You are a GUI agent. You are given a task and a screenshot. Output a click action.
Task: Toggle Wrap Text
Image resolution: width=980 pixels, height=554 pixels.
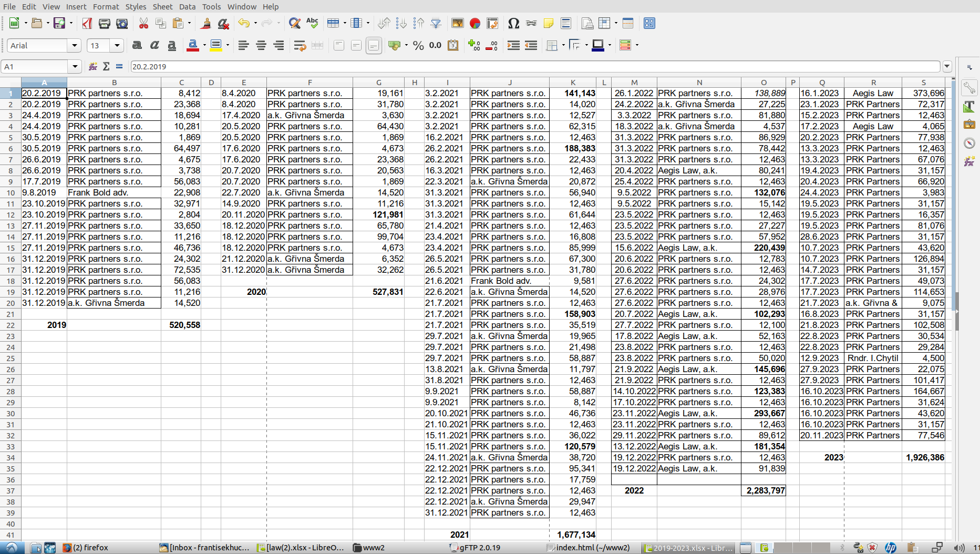pyautogui.click(x=300, y=45)
